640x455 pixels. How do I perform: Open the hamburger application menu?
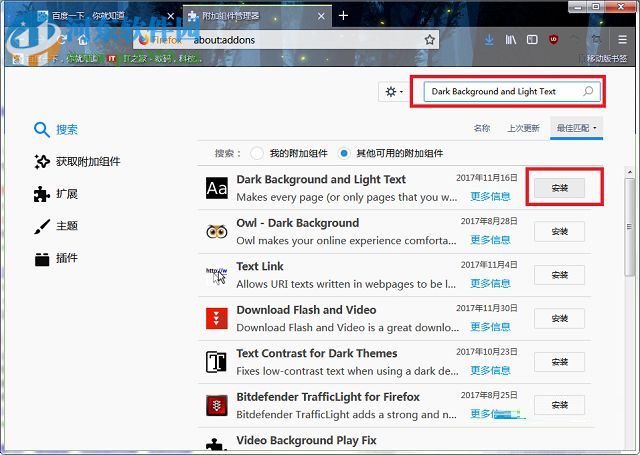[x=622, y=40]
